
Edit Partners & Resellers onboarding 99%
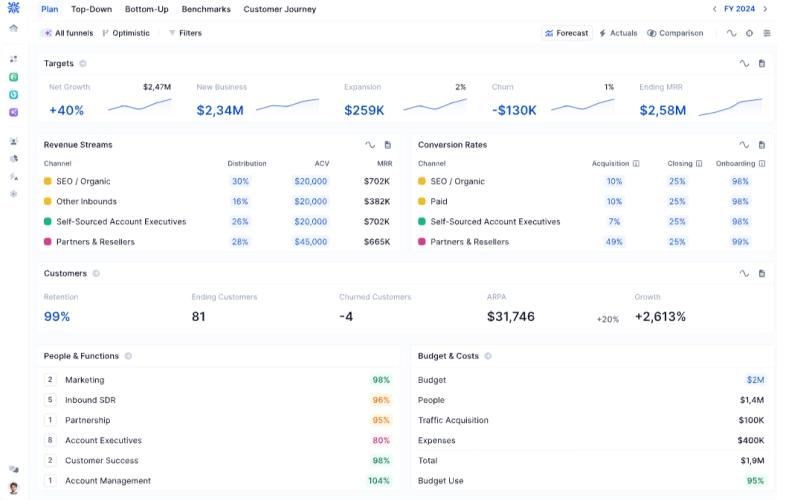(x=740, y=242)
